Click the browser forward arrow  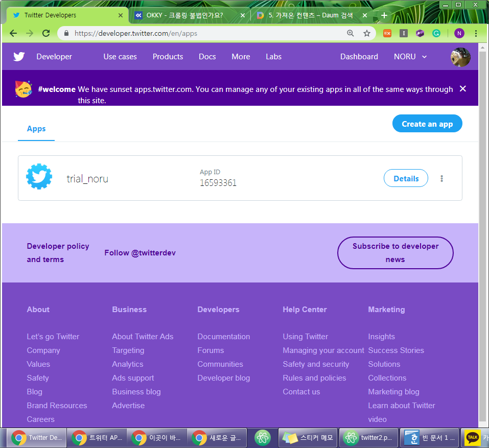tap(30, 33)
